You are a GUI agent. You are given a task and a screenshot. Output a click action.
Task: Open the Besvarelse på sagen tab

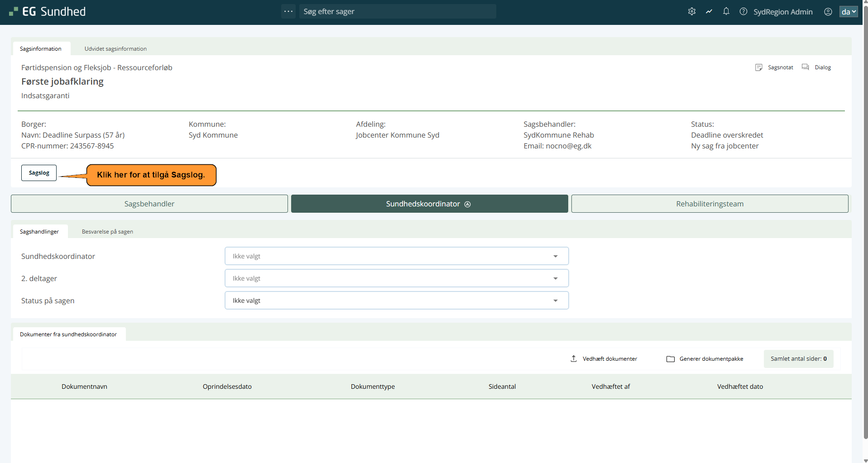pos(107,232)
